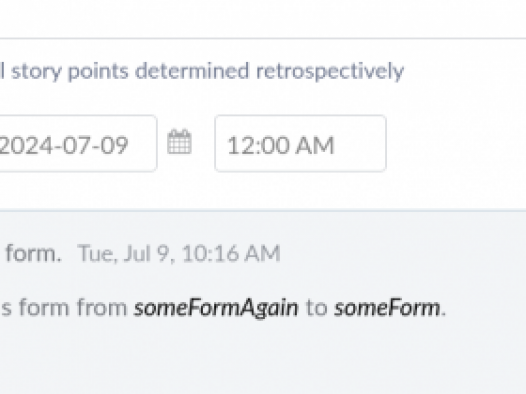Image resolution: width=526 pixels, height=394 pixels.
Task: Click the italic someFormAgain value
Action: (216, 307)
